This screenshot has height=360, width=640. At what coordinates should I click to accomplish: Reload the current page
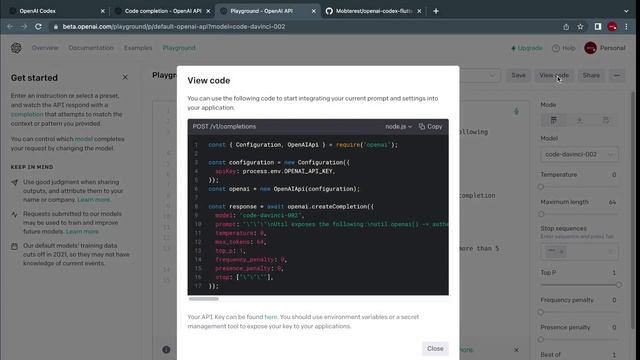tap(38, 27)
